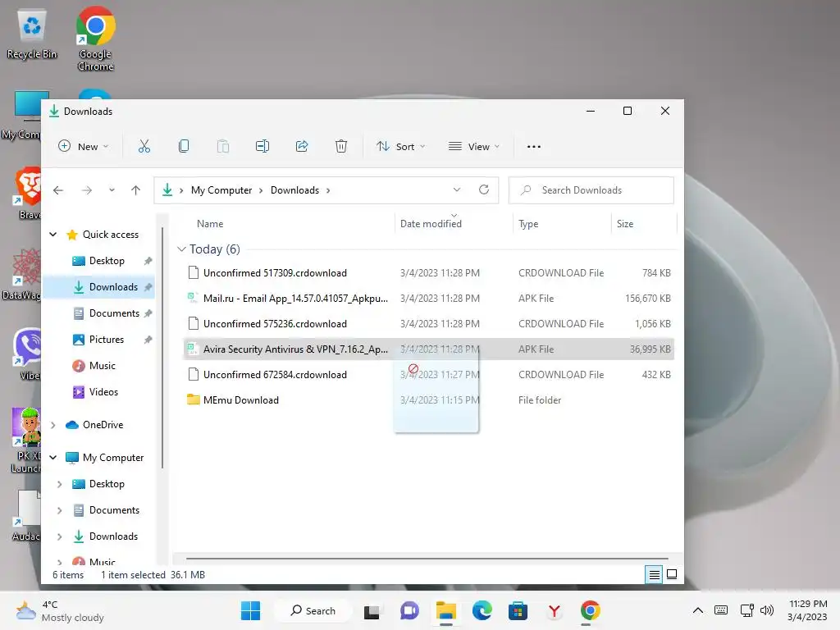Open Microsoft Edge on taskbar
The image size is (840, 630).
coord(482,610)
